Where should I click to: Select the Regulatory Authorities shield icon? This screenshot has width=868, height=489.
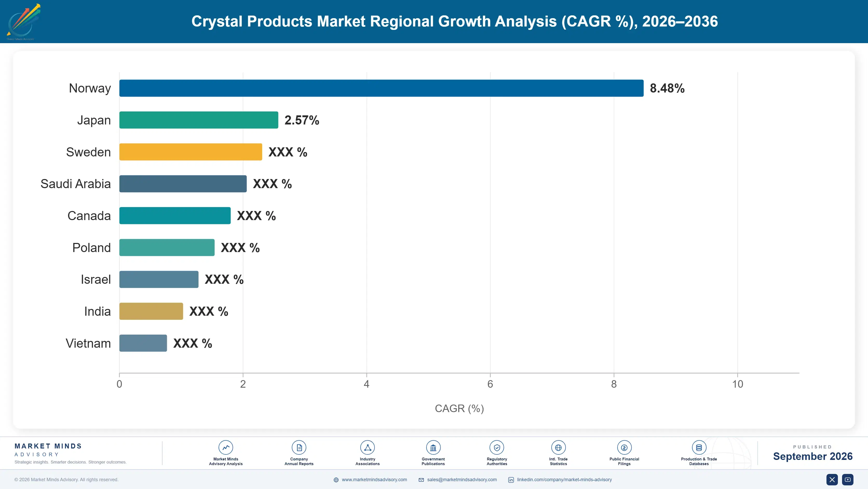(x=497, y=447)
